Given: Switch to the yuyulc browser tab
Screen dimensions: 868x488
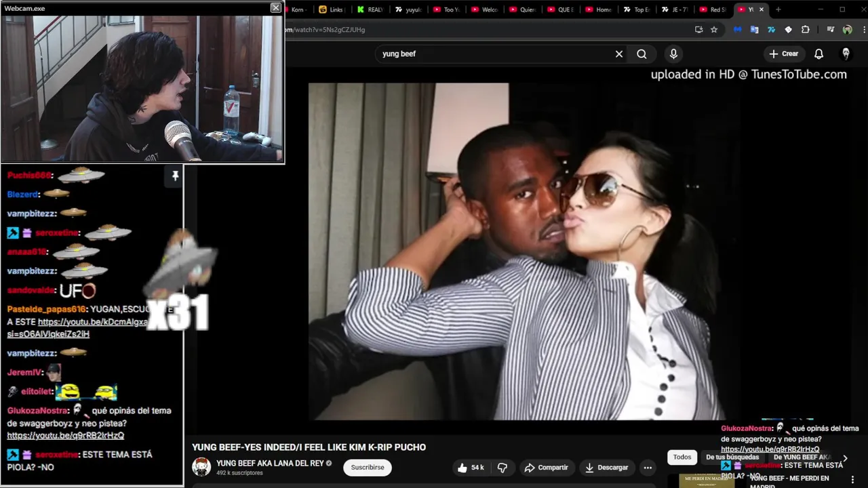Looking at the screenshot, I should pyautogui.click(x=408, y=9).
